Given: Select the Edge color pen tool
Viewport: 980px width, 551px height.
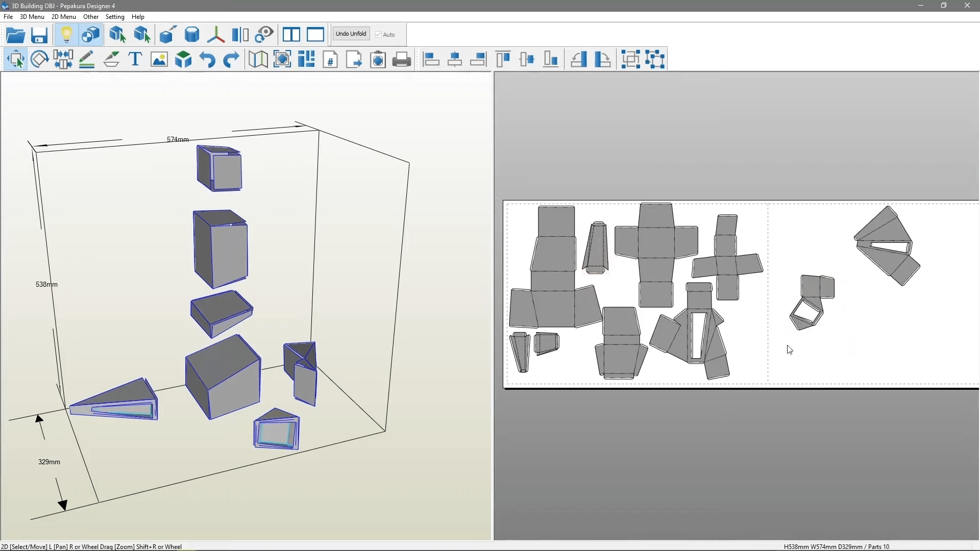Looking at the screenshot, I should point(111,59).
